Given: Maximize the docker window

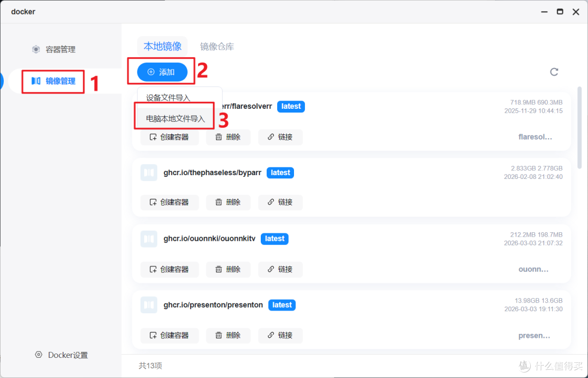Looking at the screenshot, I should click(560, 11).
